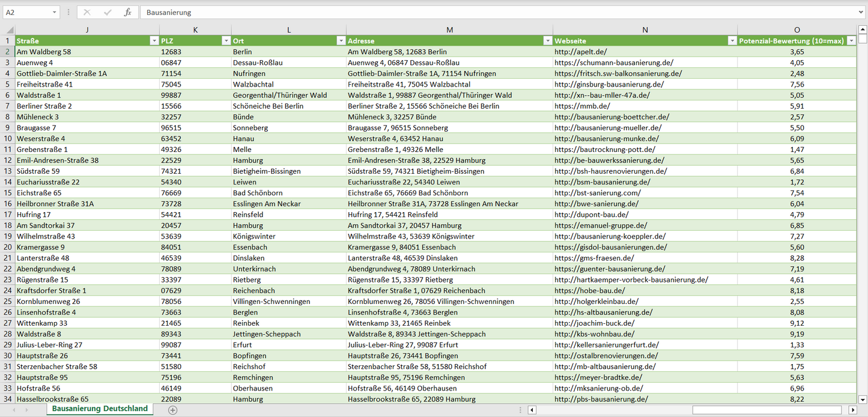
Task: Click the Enter checkmark icon in formula bar
Action: (108, 12)
